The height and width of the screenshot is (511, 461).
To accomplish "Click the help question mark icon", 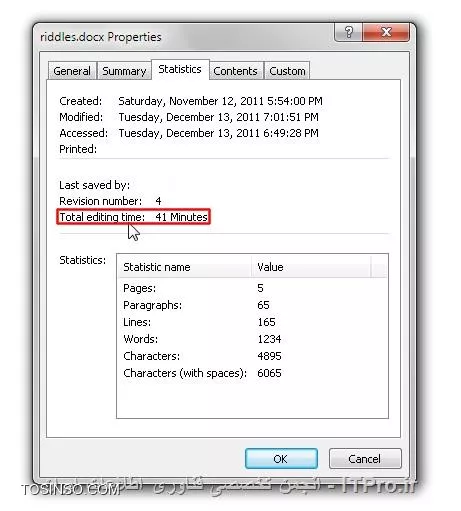I will click(x=348, y=32).
